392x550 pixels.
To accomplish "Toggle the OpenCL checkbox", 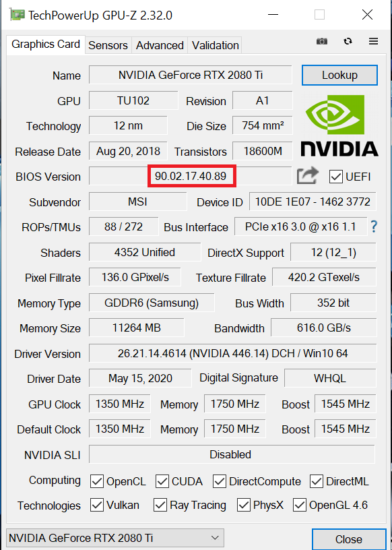I will click(97, 481).
